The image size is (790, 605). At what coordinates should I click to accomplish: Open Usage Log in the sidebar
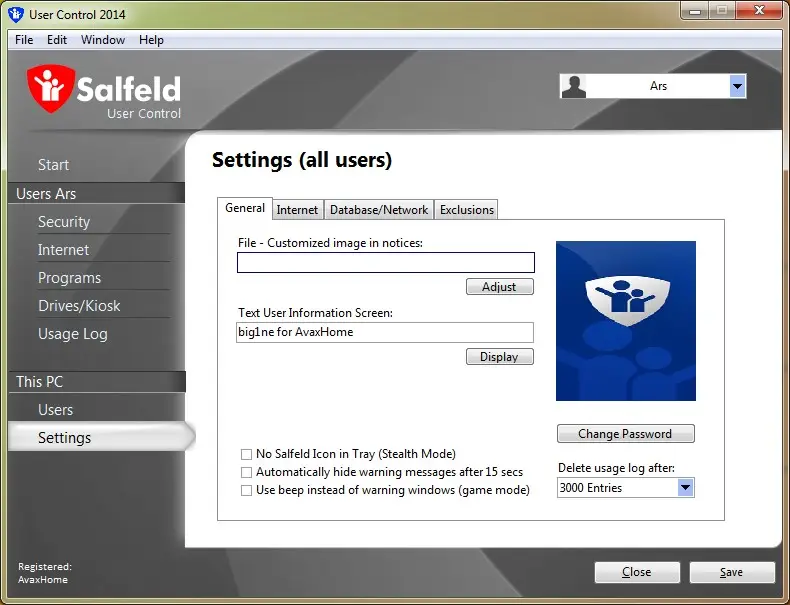73,334
